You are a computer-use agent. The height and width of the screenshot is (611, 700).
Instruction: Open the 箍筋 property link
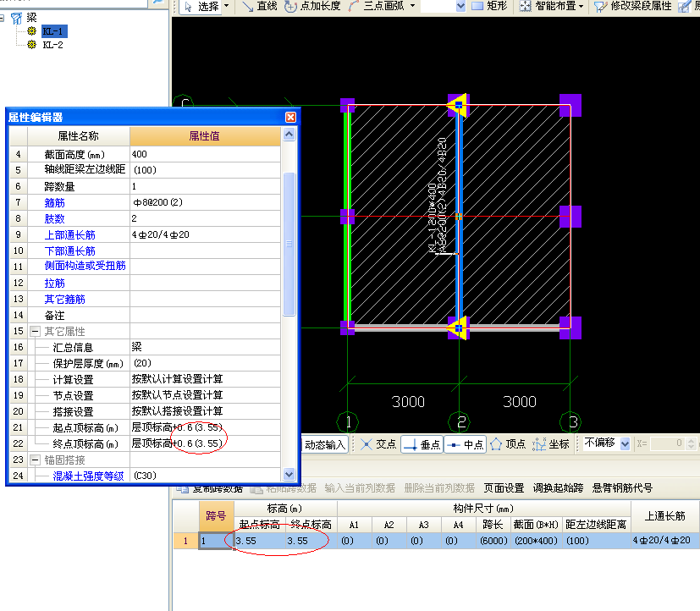[x=54, y=202]
